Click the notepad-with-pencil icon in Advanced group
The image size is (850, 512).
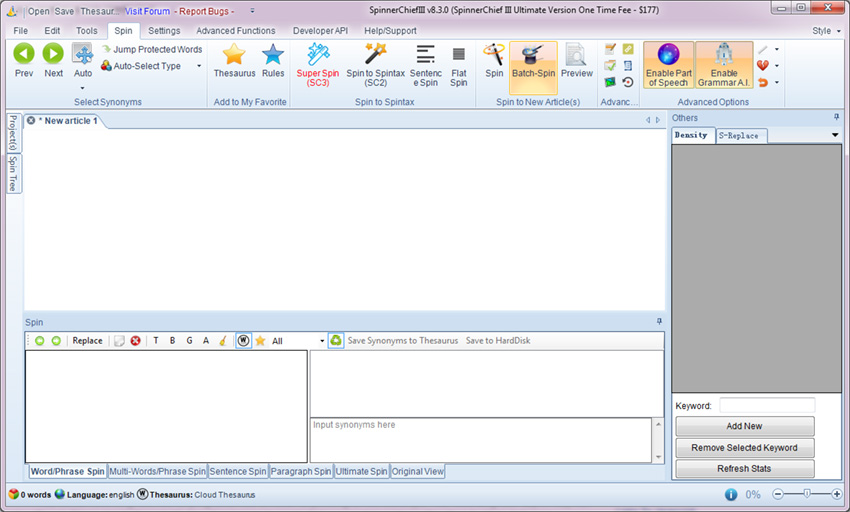(x=610, y=49)
